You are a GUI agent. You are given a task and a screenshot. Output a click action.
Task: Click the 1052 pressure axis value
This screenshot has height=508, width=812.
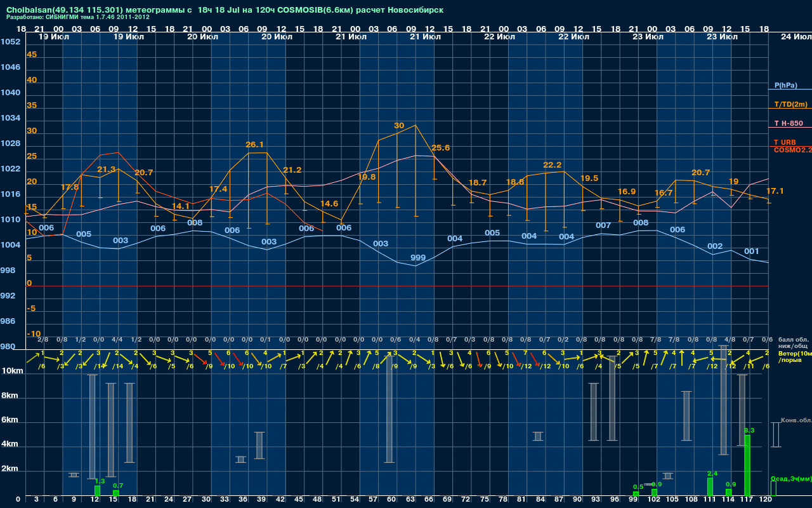click(x=10, y=42)
